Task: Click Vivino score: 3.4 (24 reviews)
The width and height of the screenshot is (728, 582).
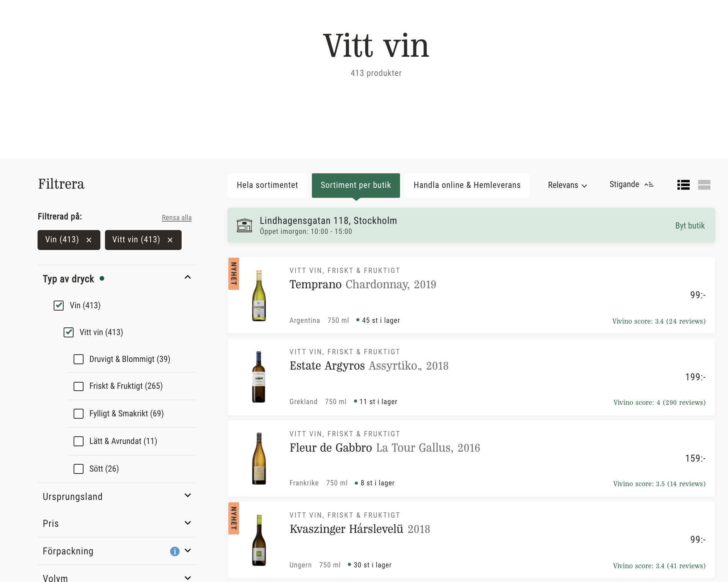Action: coord(659,321)
